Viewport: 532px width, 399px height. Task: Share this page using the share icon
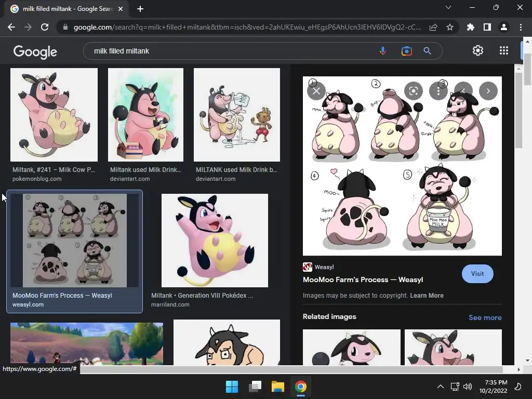coord(433,27)
